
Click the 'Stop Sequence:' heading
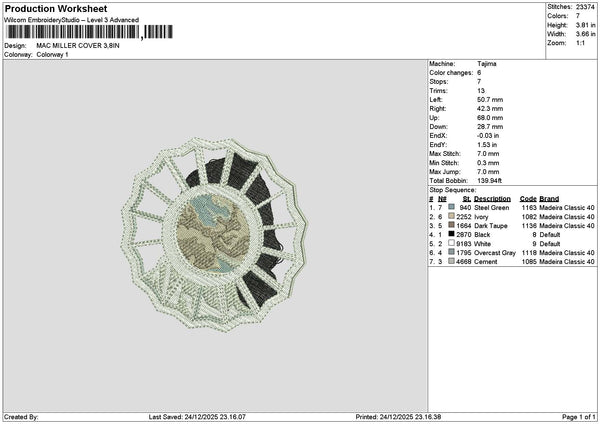point(453,190)
